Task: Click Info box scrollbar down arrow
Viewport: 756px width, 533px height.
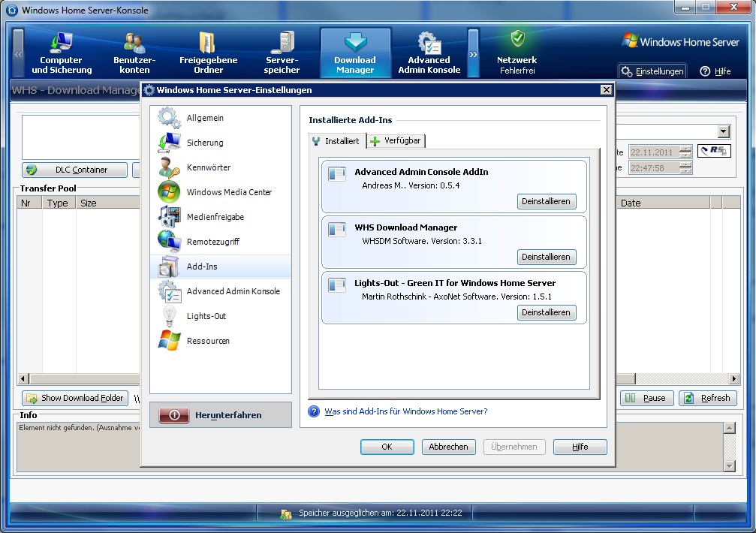Action: [730, 466]
